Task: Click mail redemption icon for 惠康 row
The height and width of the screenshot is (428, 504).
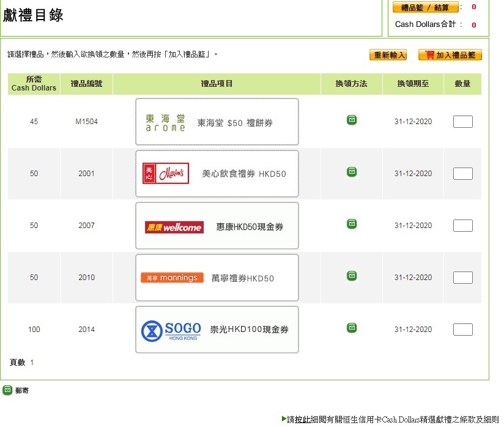Action: (352, 224)
